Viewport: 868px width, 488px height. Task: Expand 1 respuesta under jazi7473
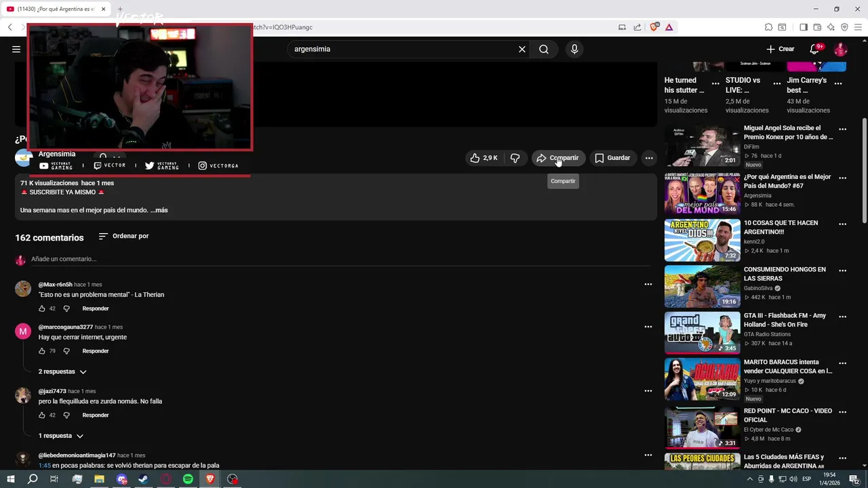click(61, 436)
